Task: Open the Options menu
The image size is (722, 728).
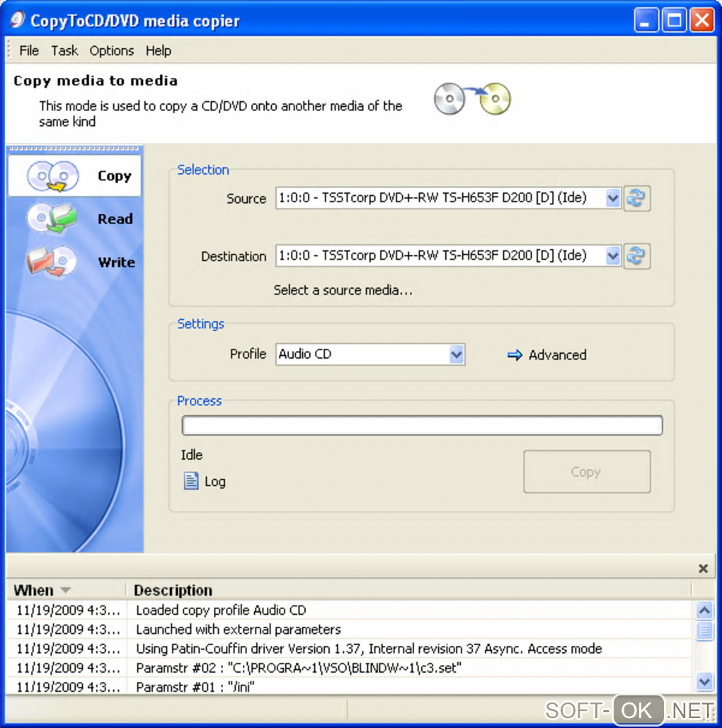Action: (112, 51)
